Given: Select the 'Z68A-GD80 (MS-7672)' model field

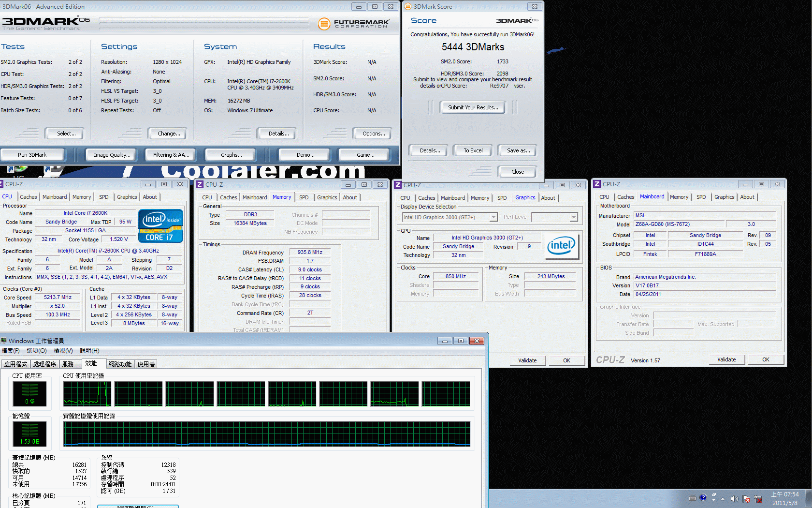Looking at the screenshot, I should [679, 224].
